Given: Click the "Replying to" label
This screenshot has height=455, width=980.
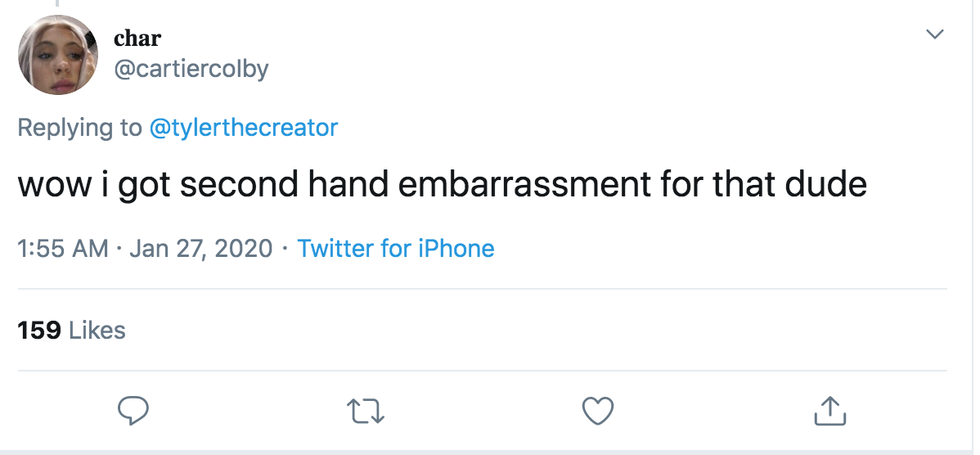Looking at the screenshot, I should [x=80, y=128].
